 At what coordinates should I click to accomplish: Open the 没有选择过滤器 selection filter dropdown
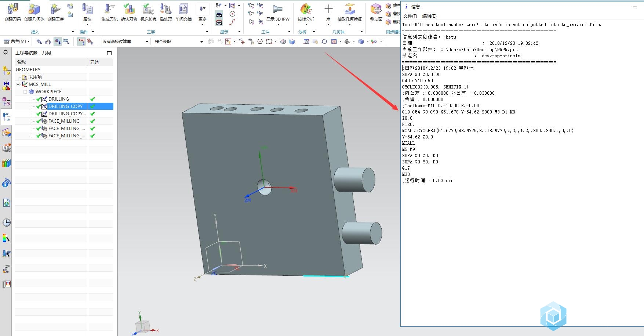pos(125,41)
